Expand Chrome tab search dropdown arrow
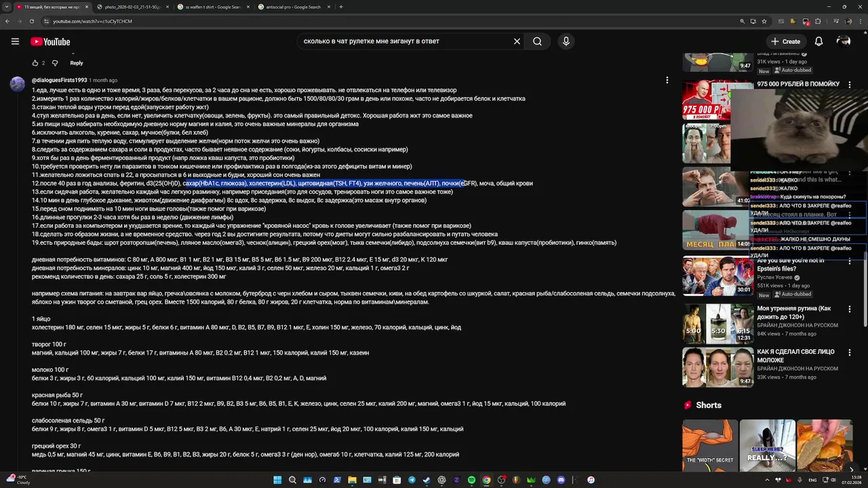868x488 pixels. 6,7
